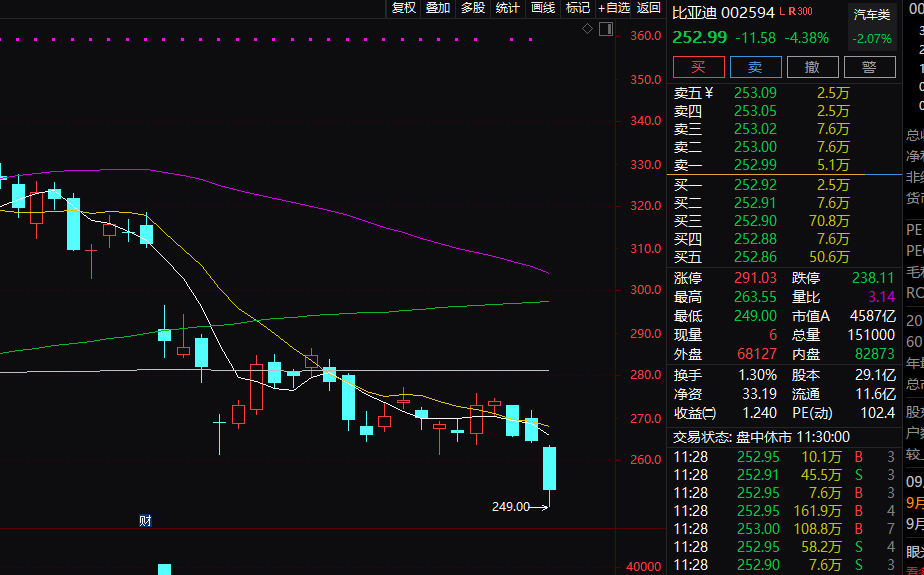The width and height of the screenshot is (924, 575).
Task: Click the ¥ icon beside 卖五
Action: pos(709,93)
